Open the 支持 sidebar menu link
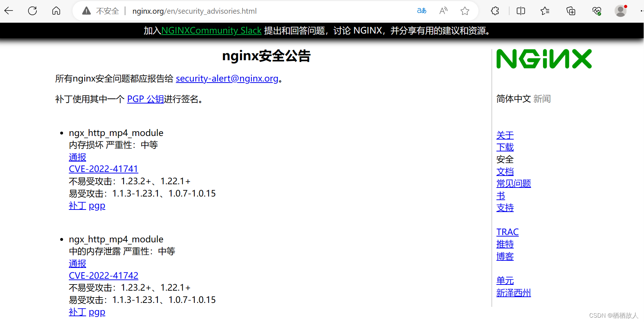644x322 pixels. 505,208
